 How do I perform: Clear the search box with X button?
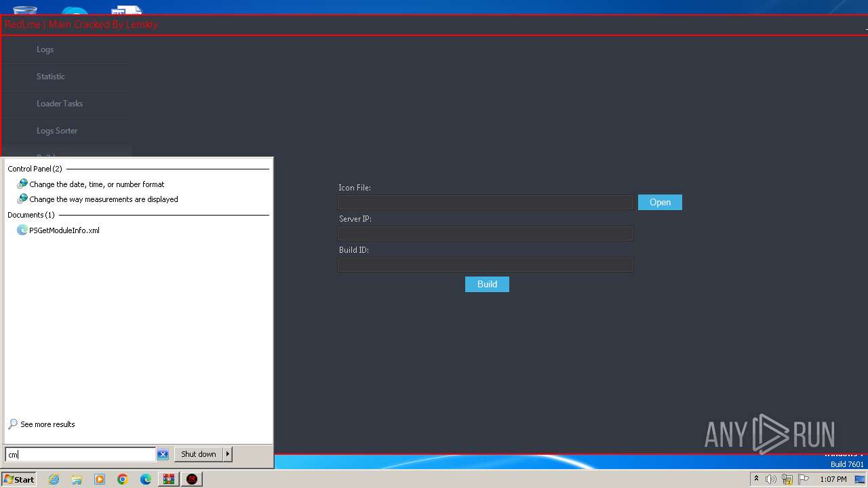point(163,454)
